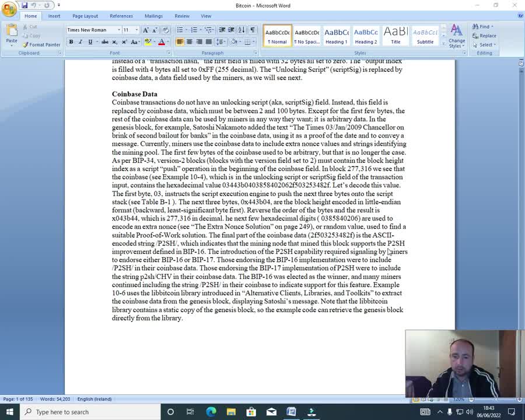Toggle Center alignment
Image resolution: width=525 pixels, height=420 pixels.
(190, 42)
